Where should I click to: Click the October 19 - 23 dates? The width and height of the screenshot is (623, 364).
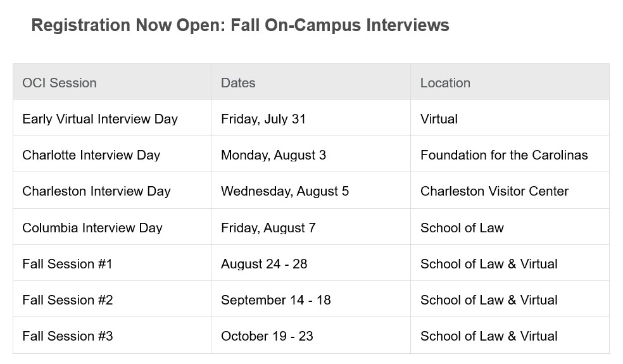click(x=267, y=336)
